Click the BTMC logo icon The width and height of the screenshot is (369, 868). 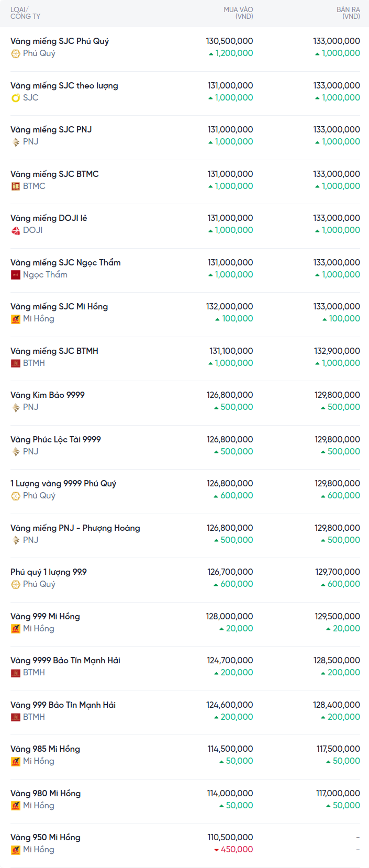pos(16,186)
